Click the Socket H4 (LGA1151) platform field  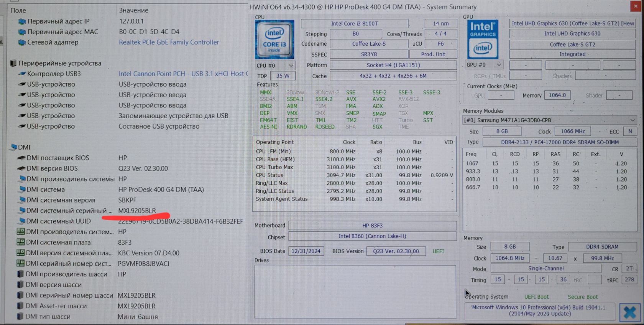(x=393, y=65)
